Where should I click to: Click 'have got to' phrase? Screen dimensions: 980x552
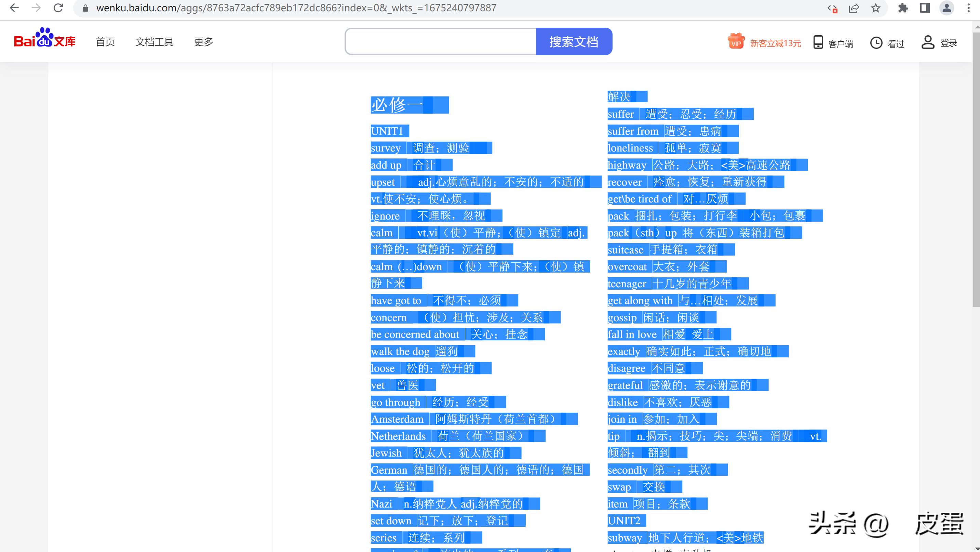pos(396,300)
